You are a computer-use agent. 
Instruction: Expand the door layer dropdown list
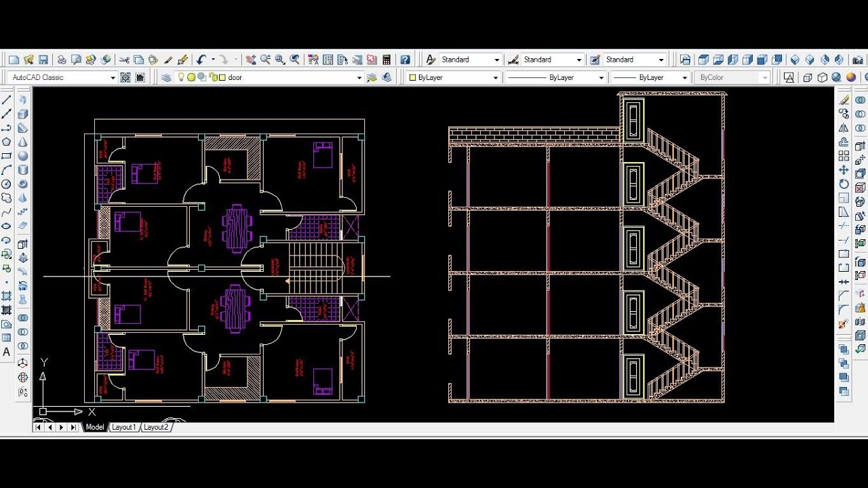pos(359,77)
